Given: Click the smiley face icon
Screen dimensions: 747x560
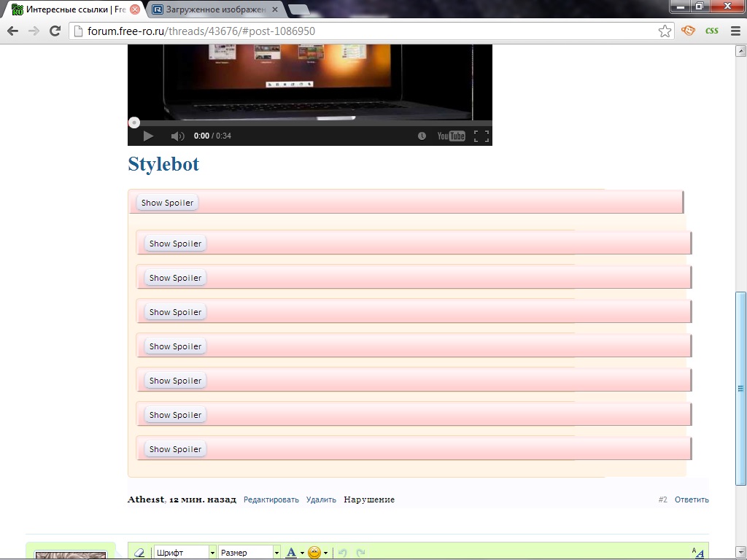Looking at the screenshot, I should pos(314,553).
